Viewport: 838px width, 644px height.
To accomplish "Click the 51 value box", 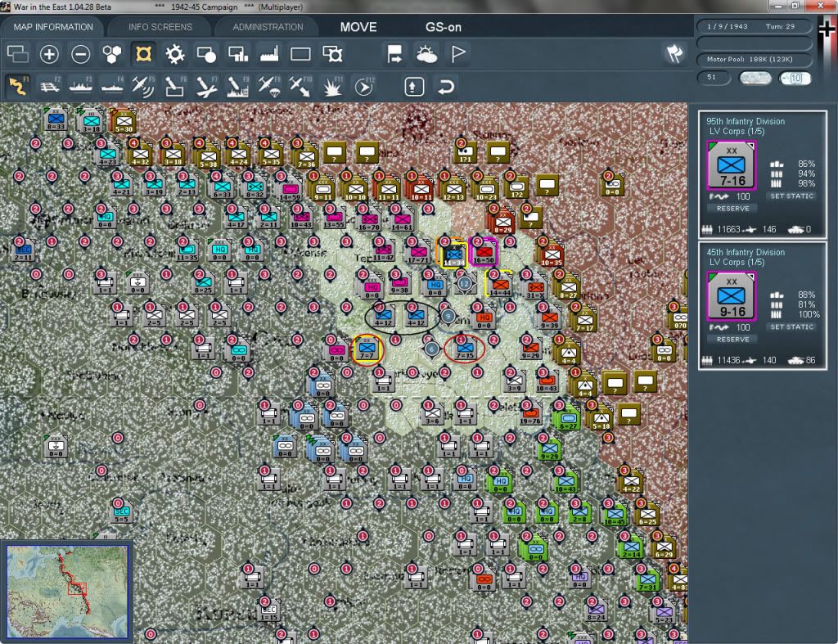I will pos(714,78).
